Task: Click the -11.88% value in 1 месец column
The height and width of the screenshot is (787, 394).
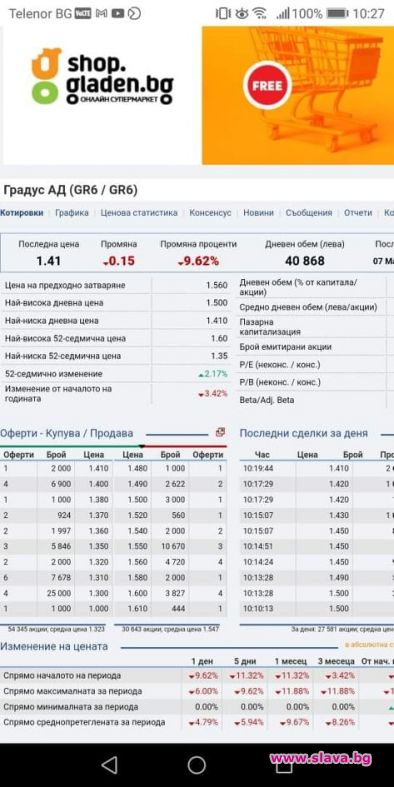Action: (x=292, y=691)
